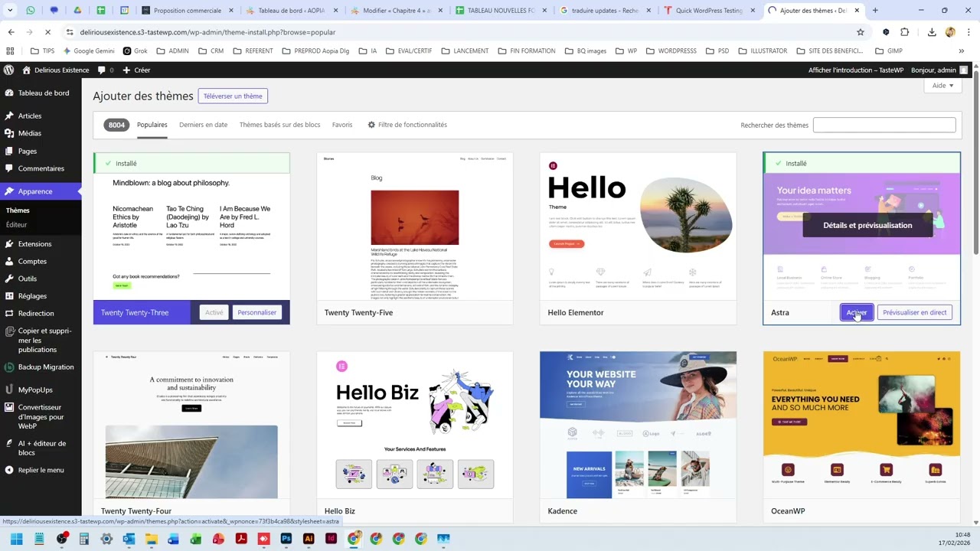
Task: Click Détails et prévisualisation on Astra
Action: (x=867, y=225)
